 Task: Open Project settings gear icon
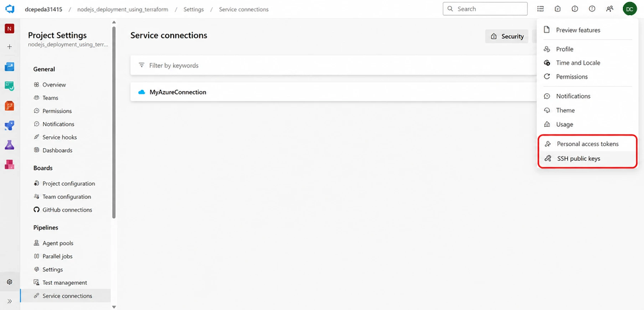[x=9, y=282]
